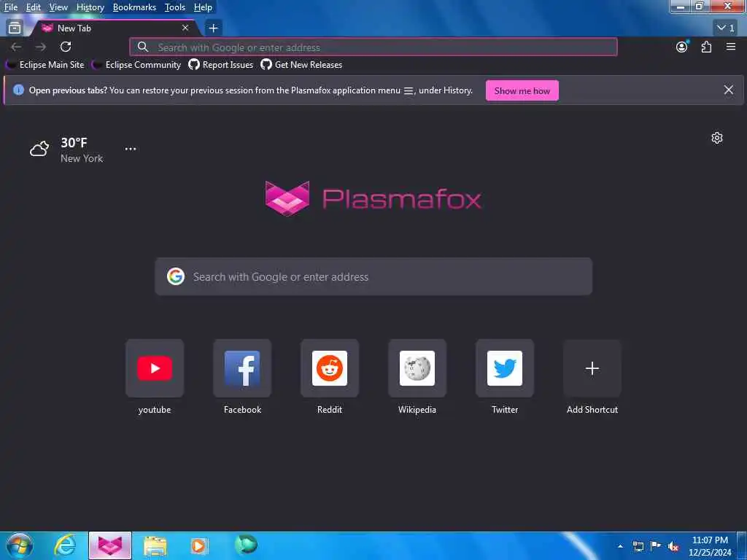
Task: Open the Reddit shortcut tile
Action: point(330,368)
